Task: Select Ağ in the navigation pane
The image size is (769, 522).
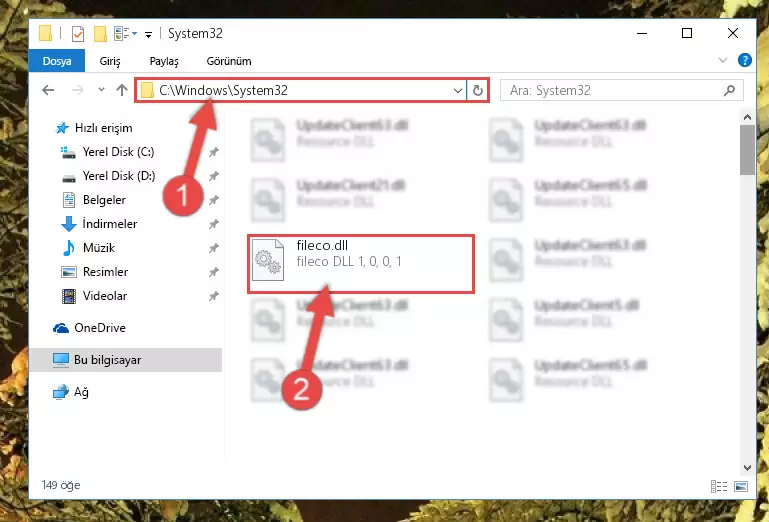Action: coord(81,392)
